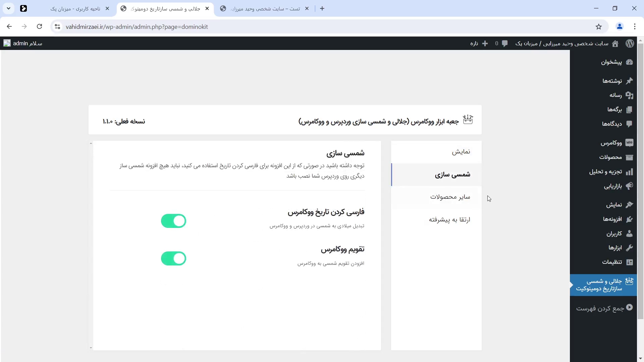
Task: Go back to the previous page
Action: tap(9, 26)
